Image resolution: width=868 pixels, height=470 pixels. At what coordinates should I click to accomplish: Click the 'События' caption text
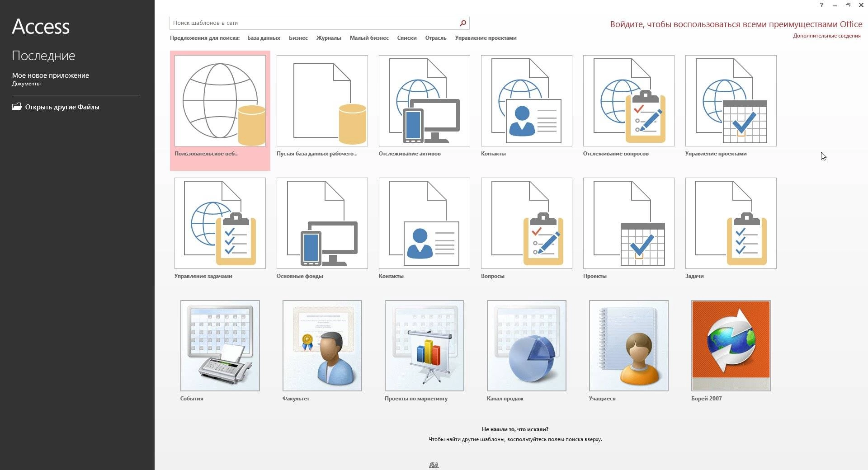pyautogui.click(x=192, y=399)
